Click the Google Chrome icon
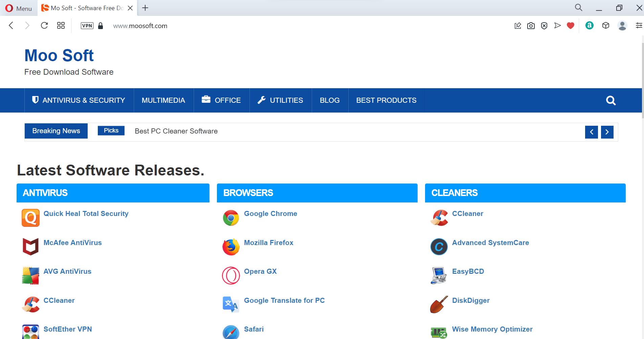This screenshot has height=339, width=644. [x=231, y=218]
